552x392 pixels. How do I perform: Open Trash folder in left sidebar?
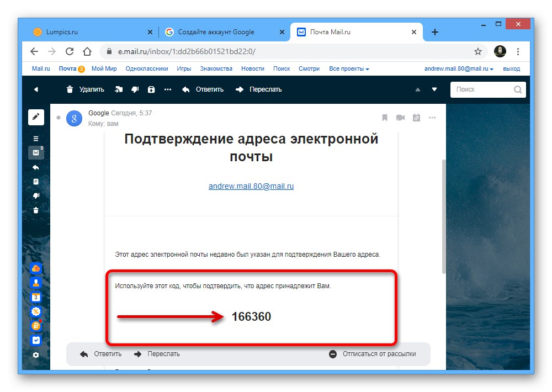click(x=36, y=210)
